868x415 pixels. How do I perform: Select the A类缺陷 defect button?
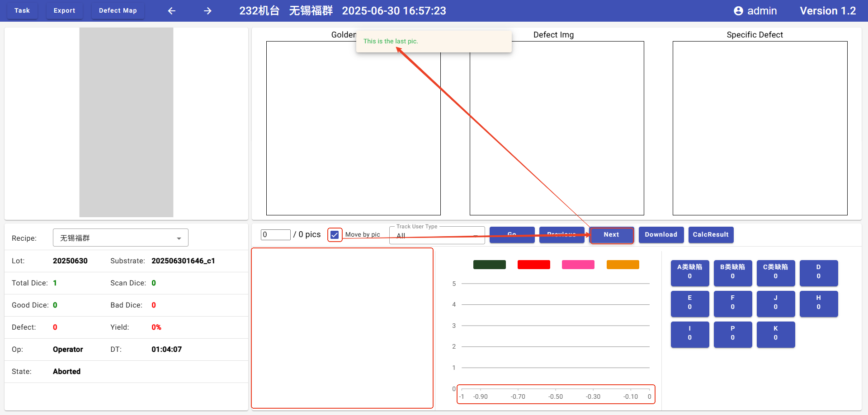tap(690, 273)
